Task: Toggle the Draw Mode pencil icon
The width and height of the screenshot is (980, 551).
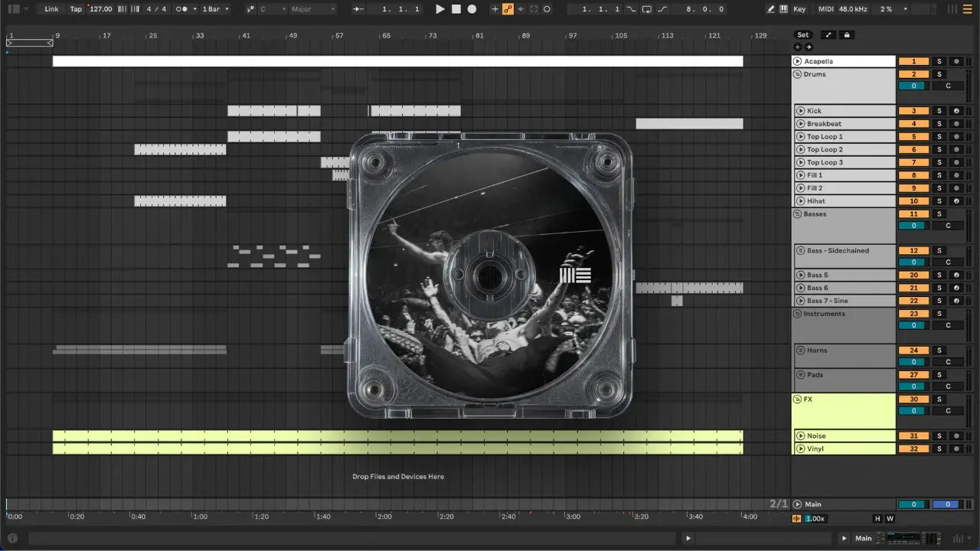Action: (x=771, y=9)
